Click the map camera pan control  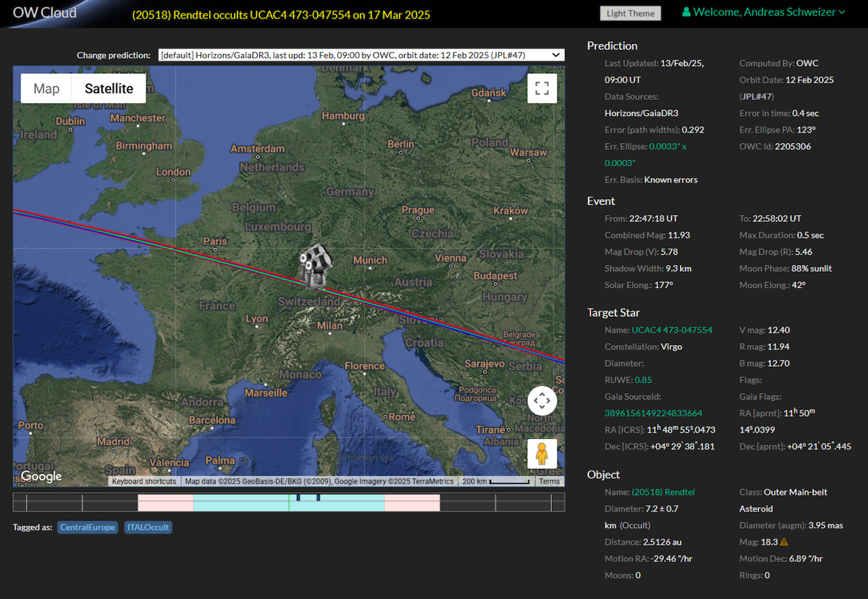(542, 400)
